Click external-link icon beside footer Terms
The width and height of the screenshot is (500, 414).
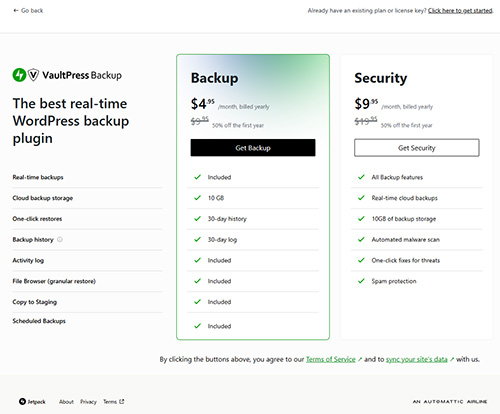pos(122,402)
